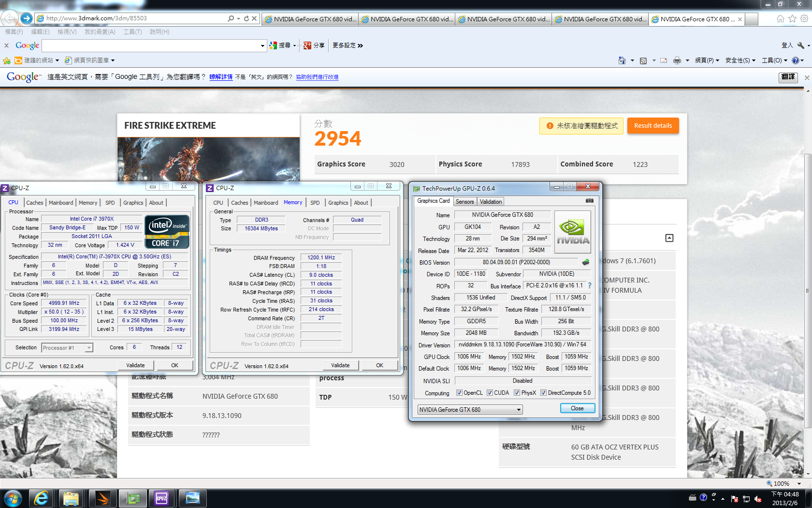This screenshot has height=508, width=812.
Task: Open the 我的最愛(A) menu
Action: tap(100, 32)
